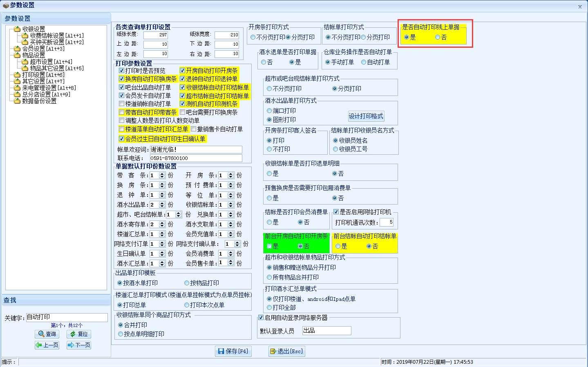The height and width of the screenshot is (367, 588).
Task: Toggle 是否启用网络打印机 checkbox
Action: click(x=336, y=212)
